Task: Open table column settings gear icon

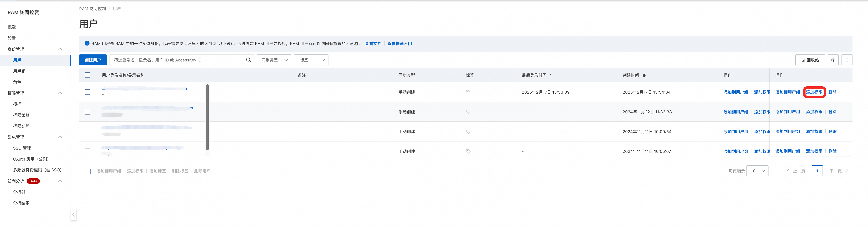Action: click(833, 60)
